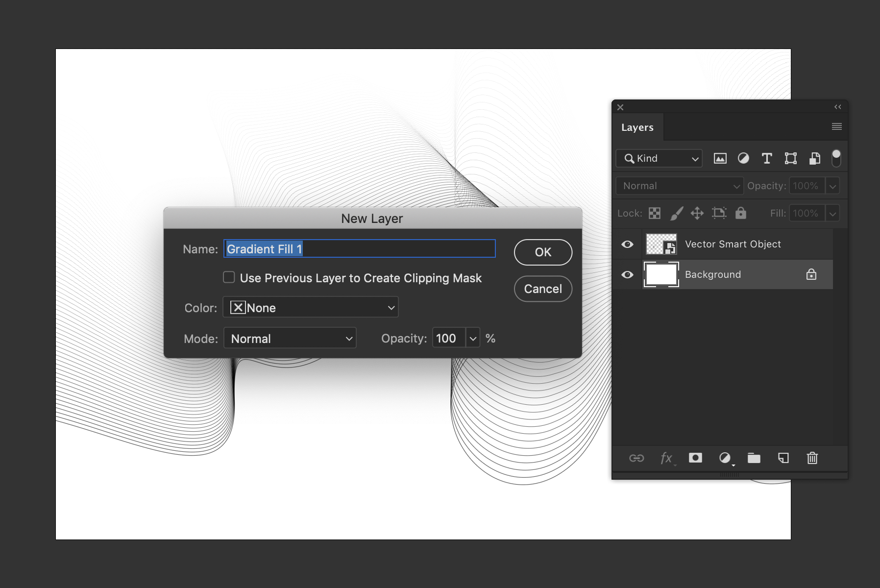Image resolution: width=880 pixels, height=588 pixels.
Task: Switch to the Layers tab
Action: click(637, 127)
